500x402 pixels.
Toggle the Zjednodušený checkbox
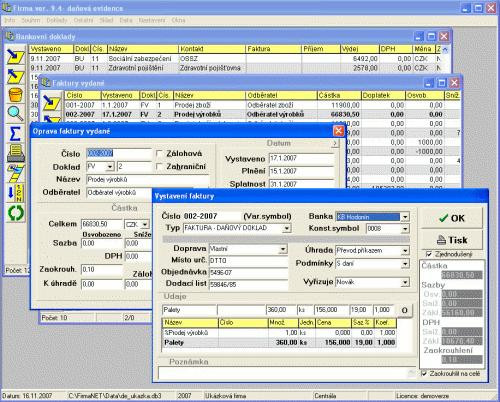click(x=429, y=254)
